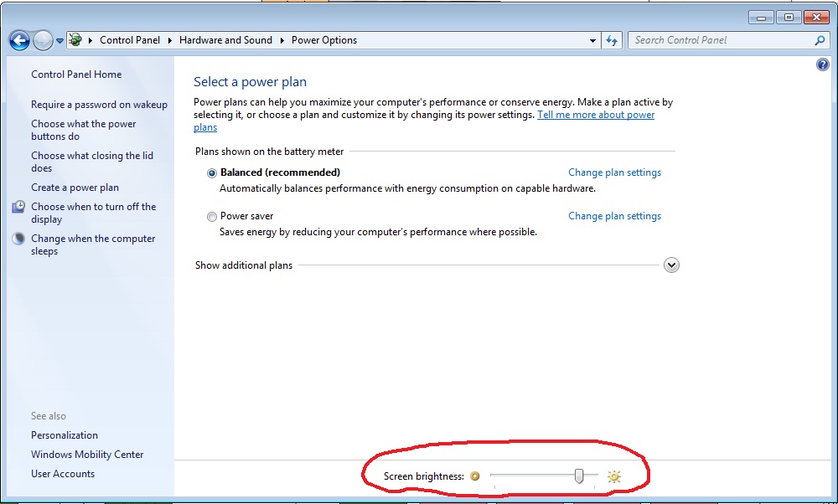Select the Balanced power plan radio button
This screenshot has width=838, height=504.
coord(212,172)
